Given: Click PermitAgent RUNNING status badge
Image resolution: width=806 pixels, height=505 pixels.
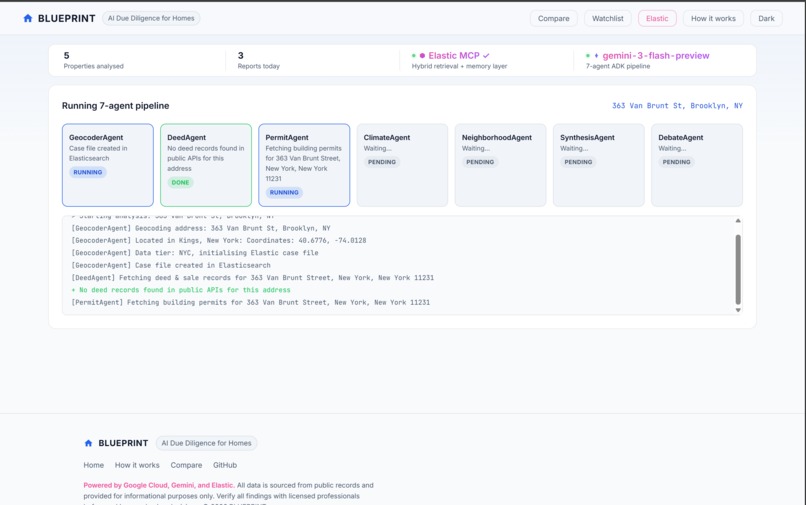Looking at the screenshot, I should [x=284, y=192].
